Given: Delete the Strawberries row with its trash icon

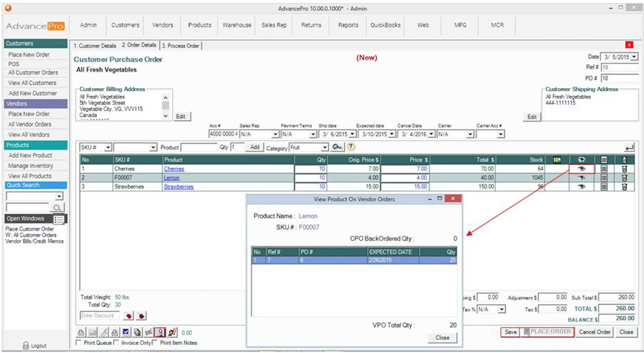Looking at the screenshot, I should (624, 187).
